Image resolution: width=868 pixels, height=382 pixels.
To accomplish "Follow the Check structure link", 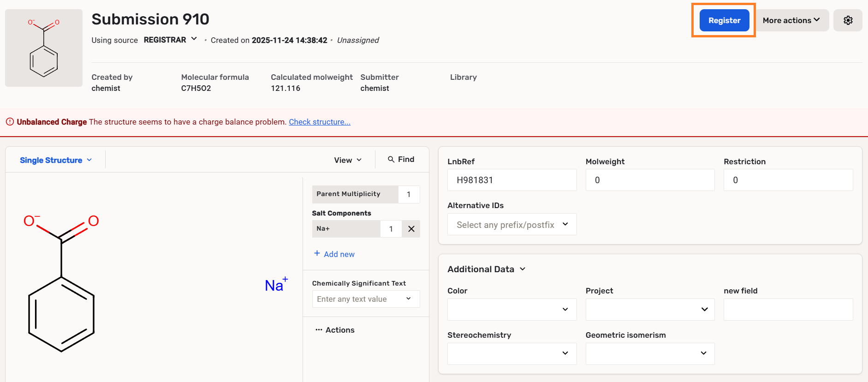I will tap(320, 122).
